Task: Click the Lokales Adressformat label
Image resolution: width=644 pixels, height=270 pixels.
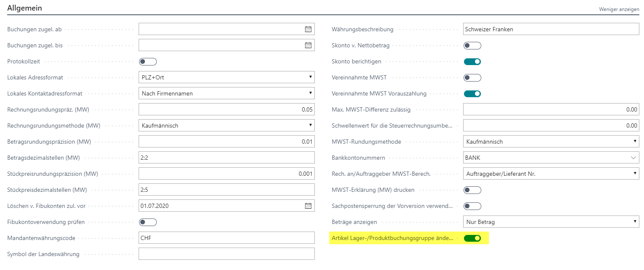Action: pyautogui.click(x=35, y=78)
